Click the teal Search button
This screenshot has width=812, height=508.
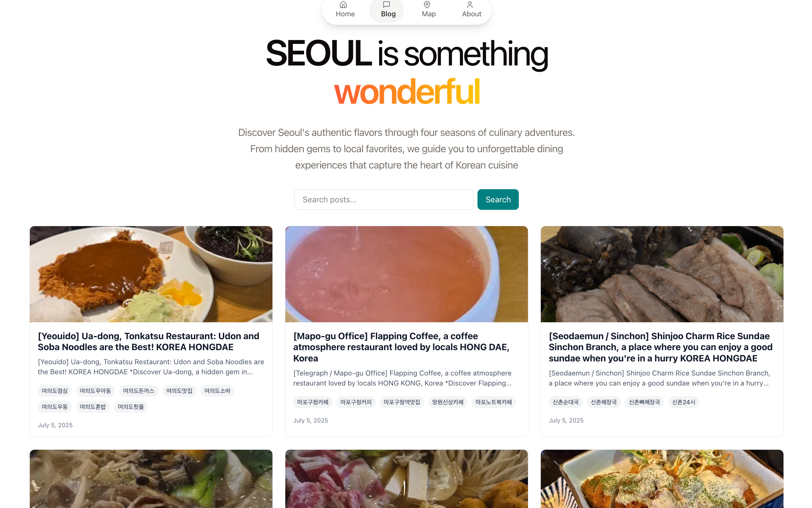tap(497, 199)
